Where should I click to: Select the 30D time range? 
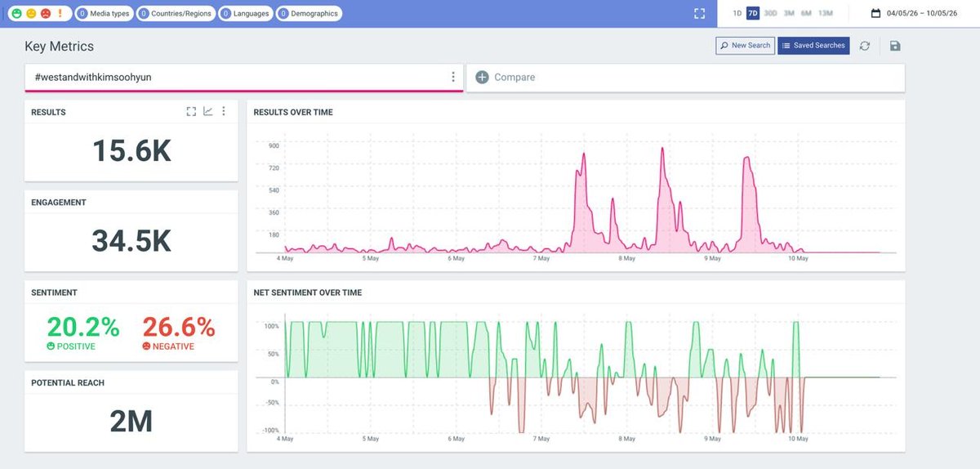point(770,13)
